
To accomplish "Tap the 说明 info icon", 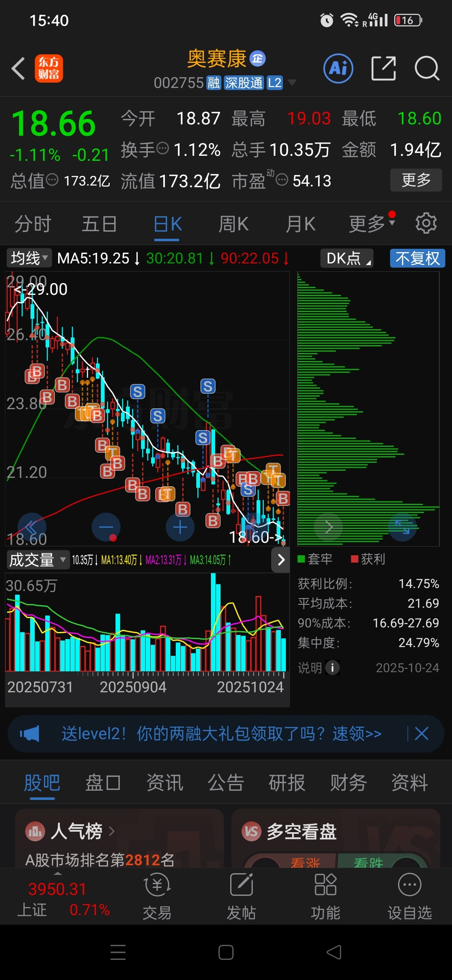I will pos(333,668).
